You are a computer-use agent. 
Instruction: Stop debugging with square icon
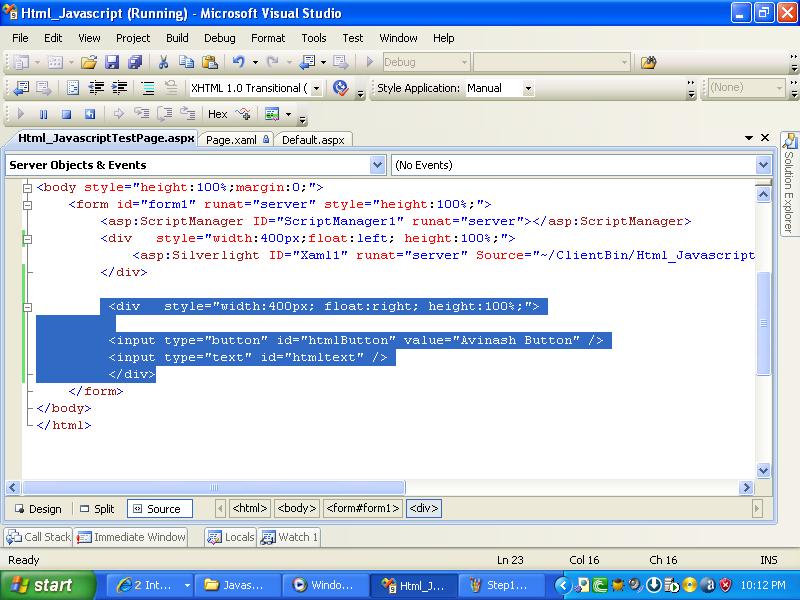tap(66, 114)
